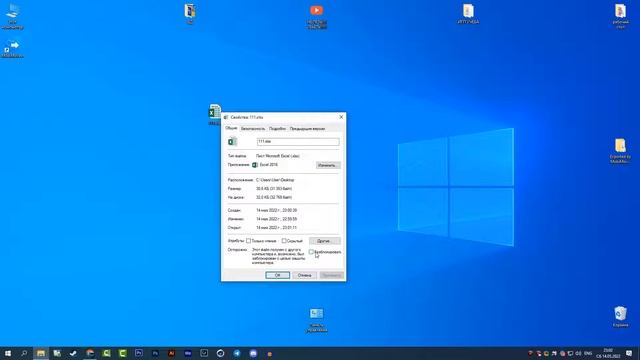Image resolution: width=640 pixels, height=360 pixels.
Task: Open Adobe Media Encoder taskbar icon
Action: coord(188,353)
